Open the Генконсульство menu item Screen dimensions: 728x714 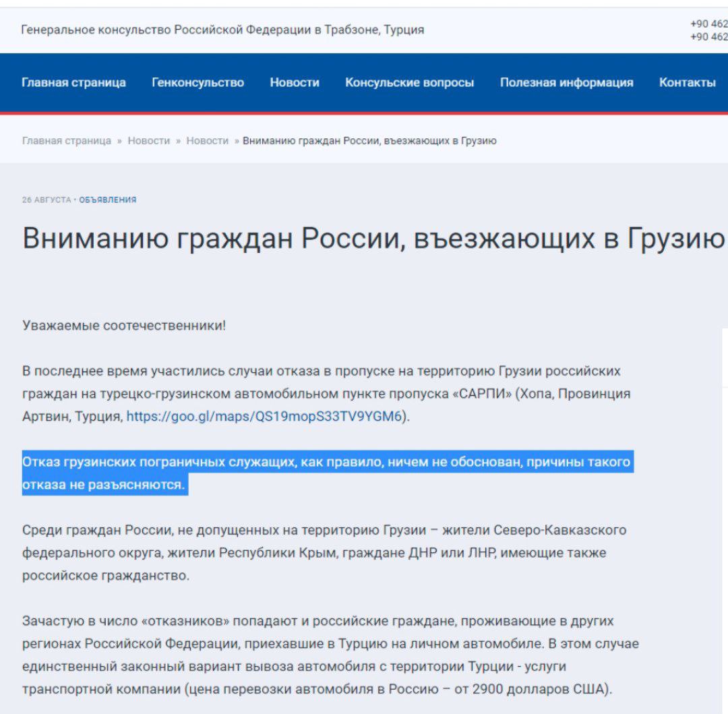click(198, 82)
